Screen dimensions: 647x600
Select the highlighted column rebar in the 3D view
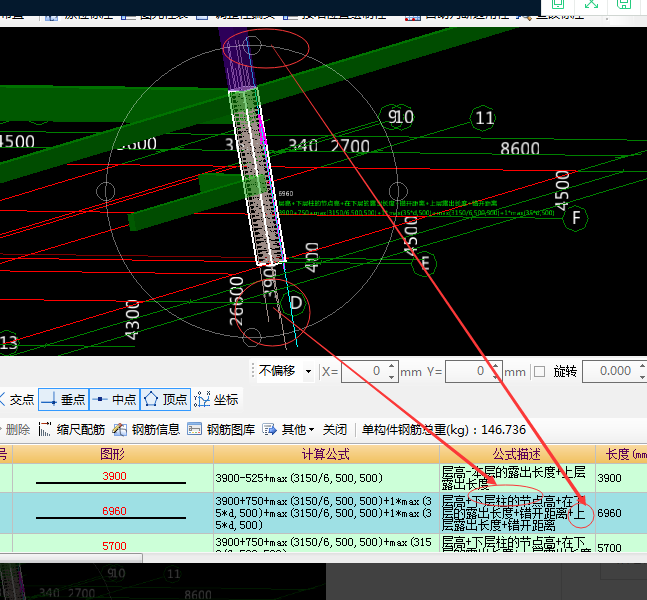pos(259,177)
